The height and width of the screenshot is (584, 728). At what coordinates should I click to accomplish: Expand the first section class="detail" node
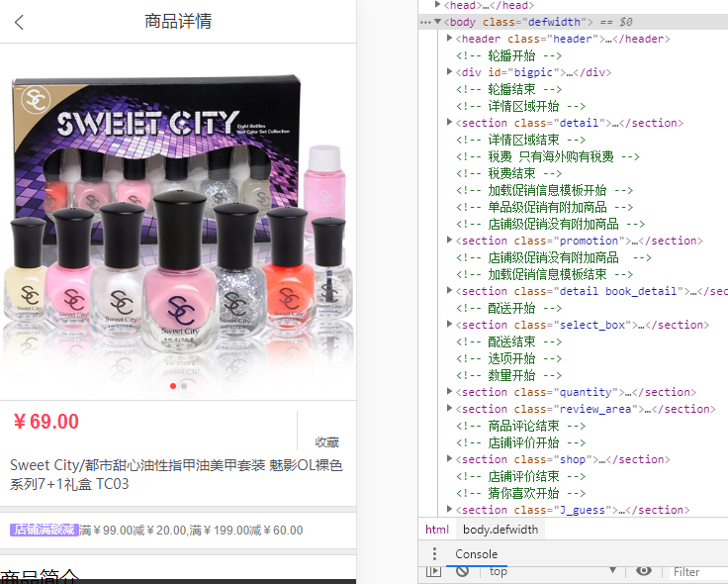tap(449, 122)
